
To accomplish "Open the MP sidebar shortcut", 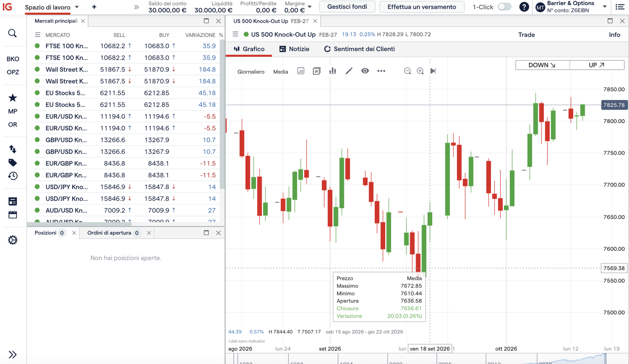I will coord(13,111).
